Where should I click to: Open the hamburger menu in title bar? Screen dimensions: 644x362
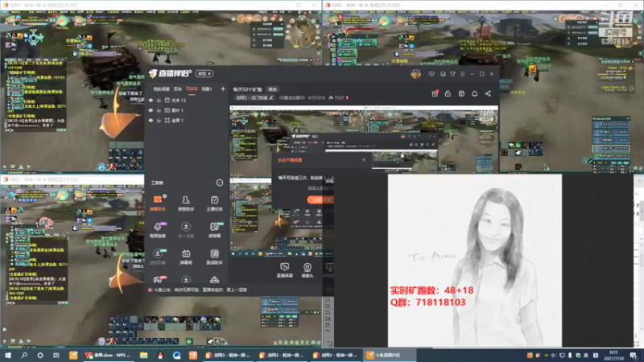tap(462, 74)
